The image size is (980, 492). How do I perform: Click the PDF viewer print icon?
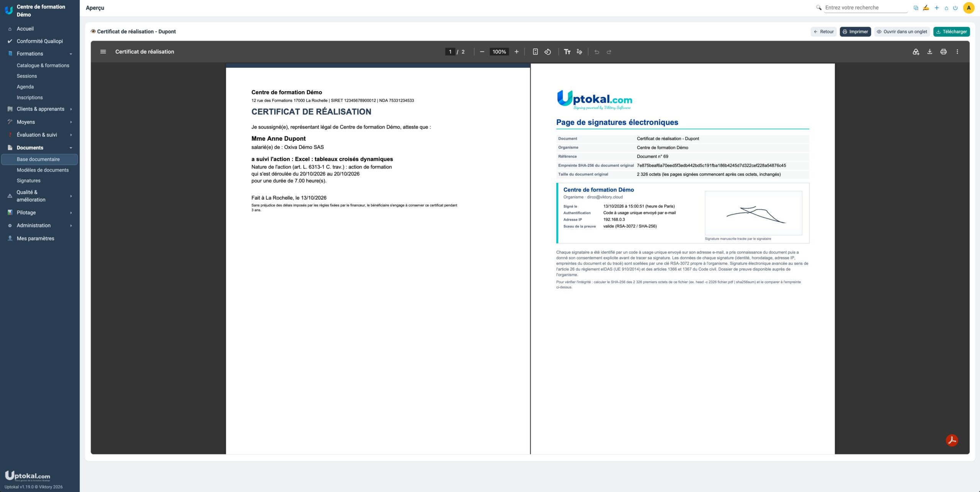click(944, 52)
